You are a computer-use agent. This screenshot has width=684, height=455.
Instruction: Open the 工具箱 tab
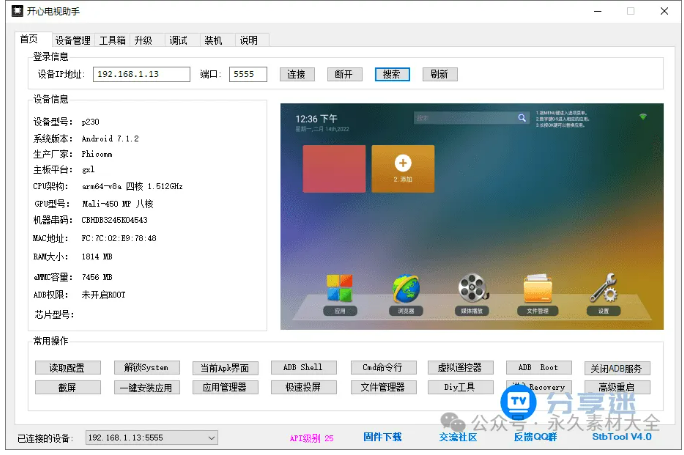(112, 41)
